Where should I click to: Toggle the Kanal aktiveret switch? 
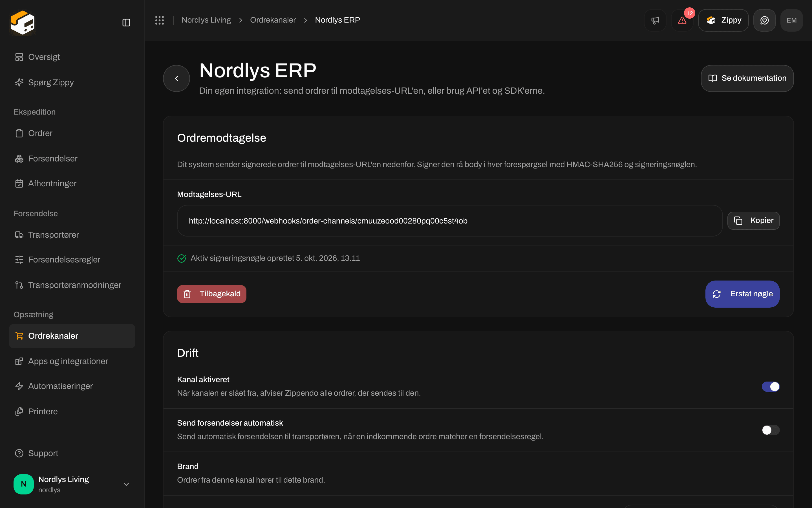pos(770,387)
